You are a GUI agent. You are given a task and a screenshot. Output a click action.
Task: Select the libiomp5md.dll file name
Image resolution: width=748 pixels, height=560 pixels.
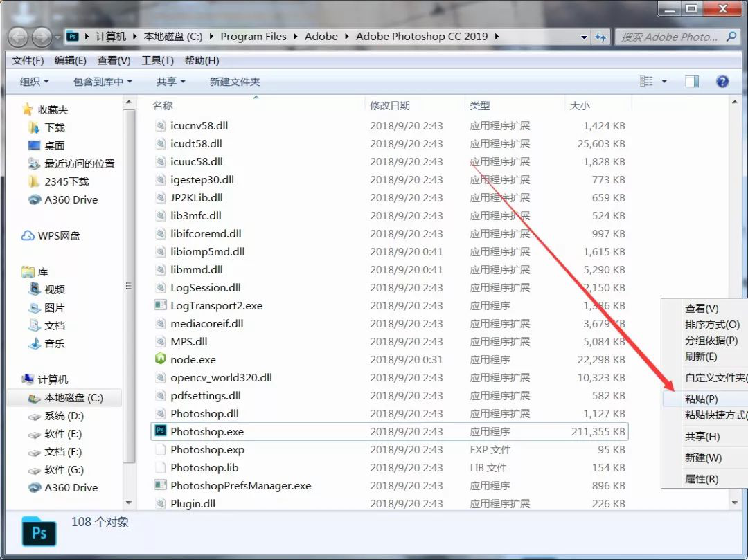pos(208,252)
